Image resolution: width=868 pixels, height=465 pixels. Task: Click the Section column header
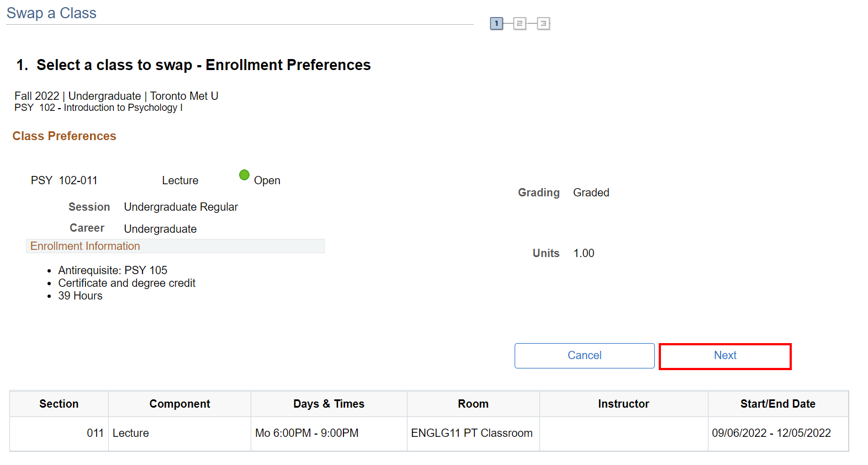coord(59,404)
